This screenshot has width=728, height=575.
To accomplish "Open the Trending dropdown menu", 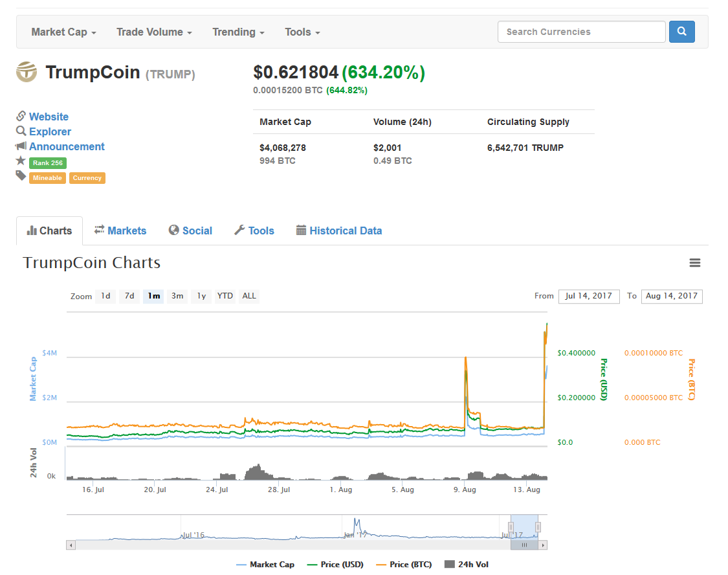I will click(238, 32).
